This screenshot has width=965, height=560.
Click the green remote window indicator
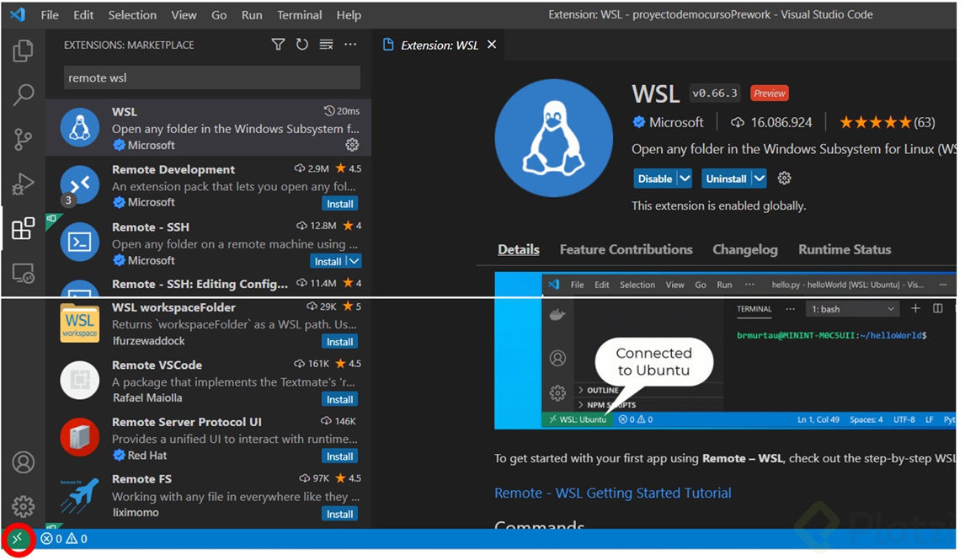17,539
